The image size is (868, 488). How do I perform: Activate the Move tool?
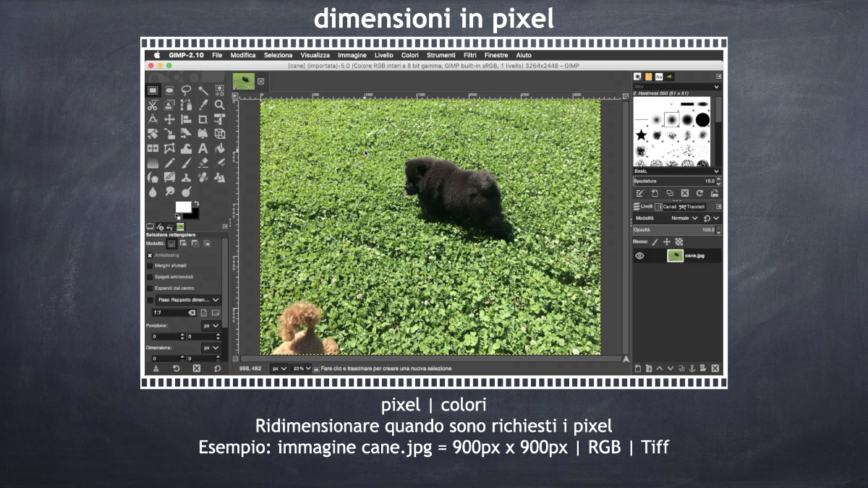[x=169, y=119]
